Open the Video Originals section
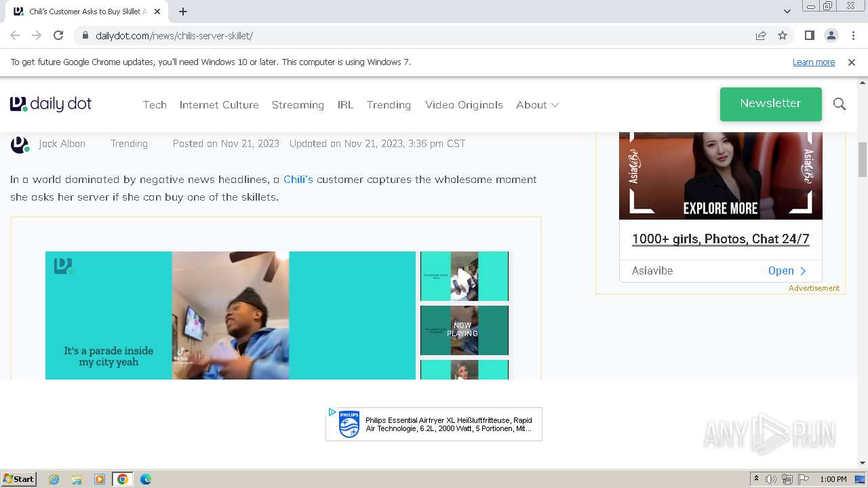 pyautogui.click(x=464, y=105)
